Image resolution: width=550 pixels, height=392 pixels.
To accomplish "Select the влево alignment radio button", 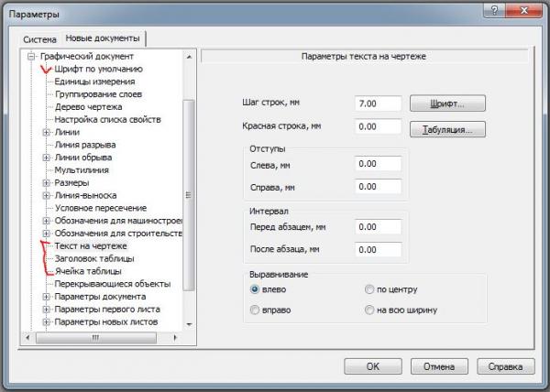I will pyautogui.click(x=255, y=289).
